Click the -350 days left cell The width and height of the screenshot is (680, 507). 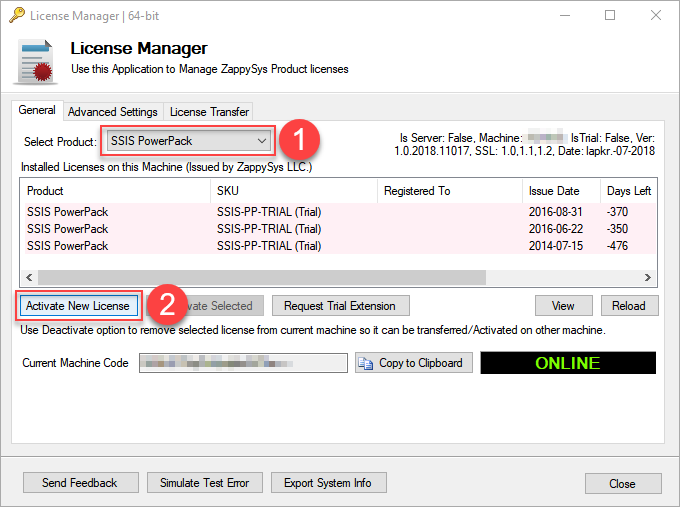[617, 229]
